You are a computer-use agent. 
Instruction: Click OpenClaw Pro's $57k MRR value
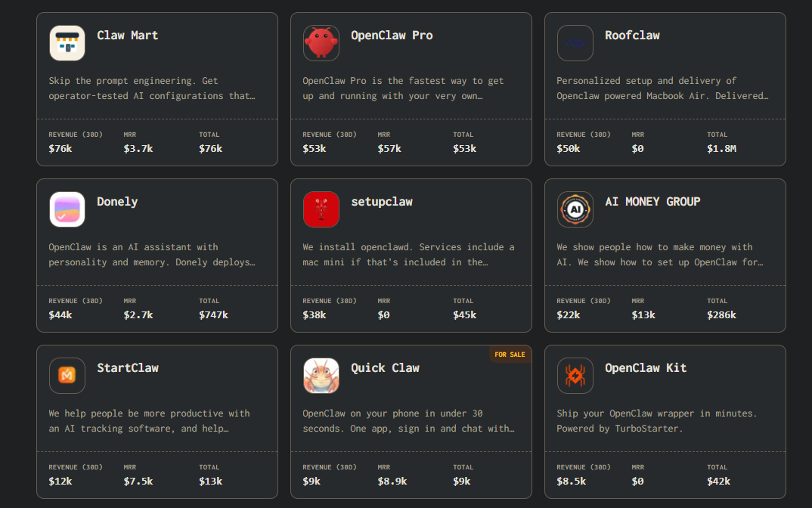click(389, 149)
